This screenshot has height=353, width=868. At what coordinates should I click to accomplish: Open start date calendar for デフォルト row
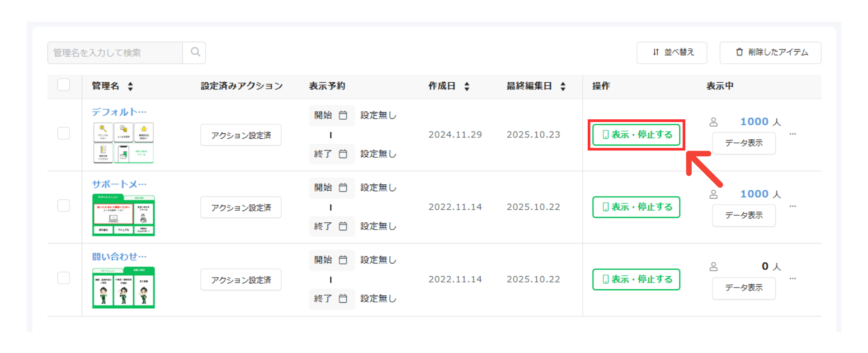point(343,115)
